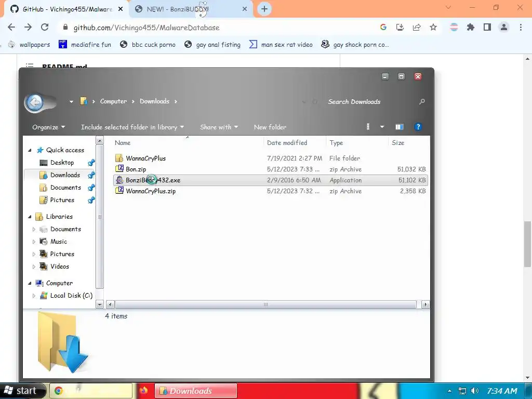532x399 pixels.
Task: Expand the Music library
Action: 34,242
